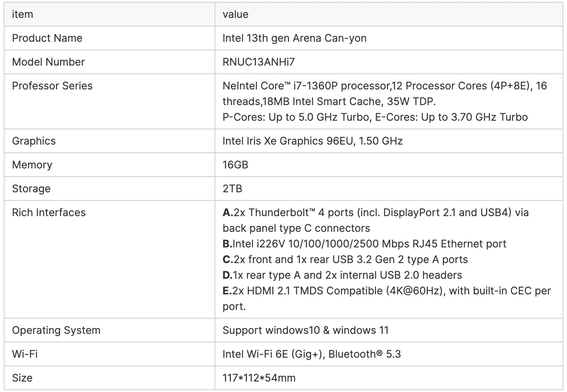567x392 pixels.
Task: Click the HDMI 2.1 TMDS Compatible line
Action: 386,291
